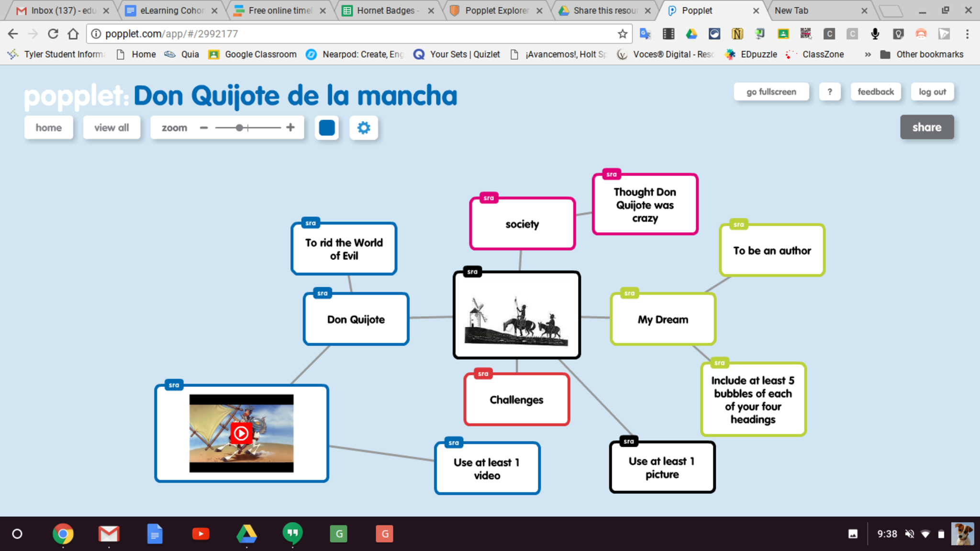Click the help question mark button
Image resolution: width=980 pixels, height=551 pixels.
pos(830,92)
